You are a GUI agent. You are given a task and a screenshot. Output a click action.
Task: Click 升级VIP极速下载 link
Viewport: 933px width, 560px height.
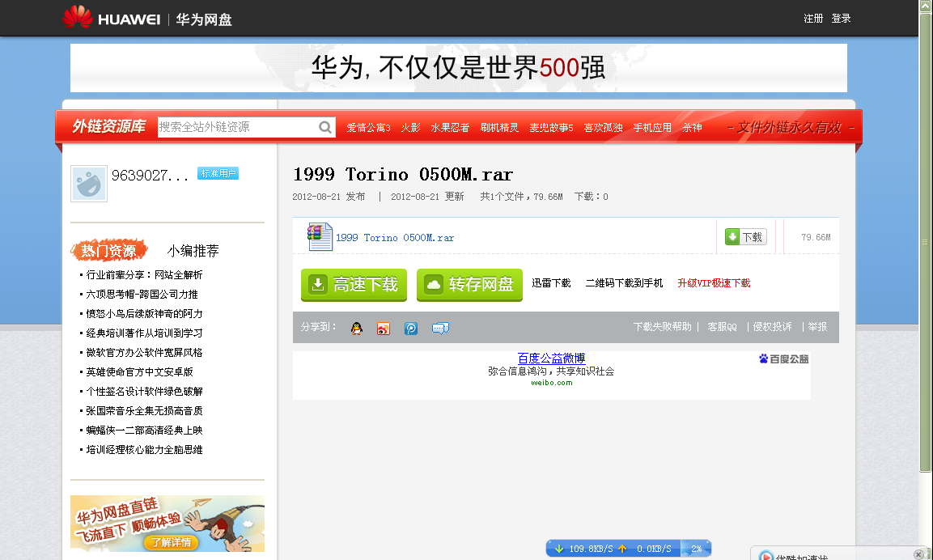coord(714,283)
